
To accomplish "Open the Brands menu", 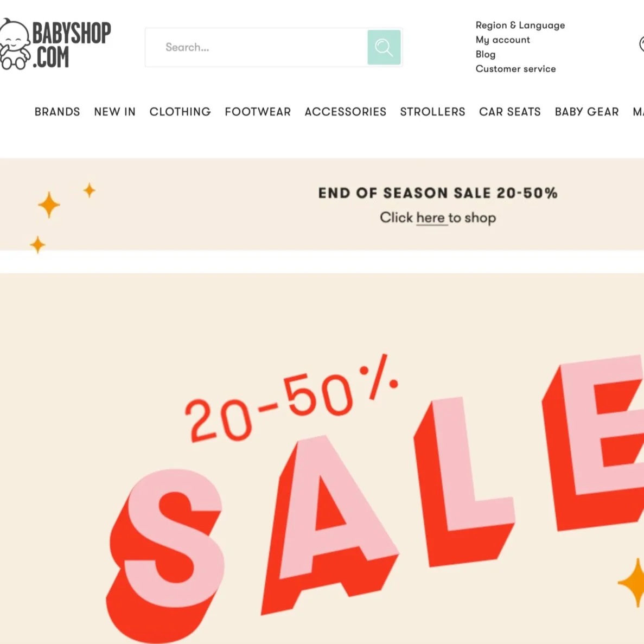I will (x=57, y=112).
